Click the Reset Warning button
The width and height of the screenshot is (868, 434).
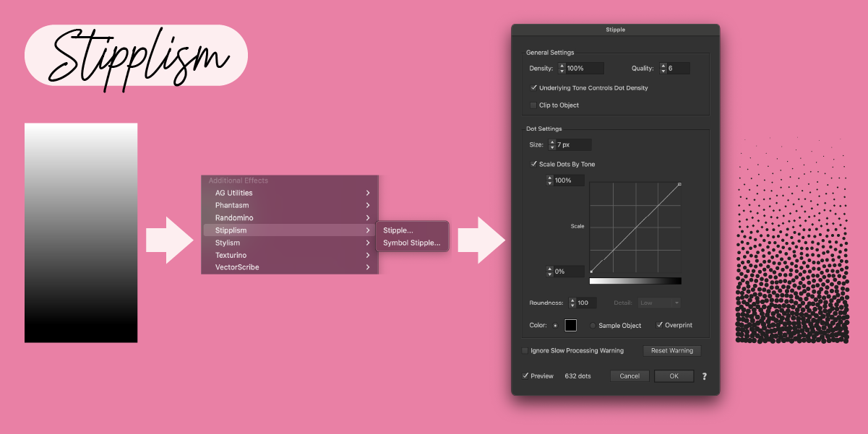click(671, 350)
